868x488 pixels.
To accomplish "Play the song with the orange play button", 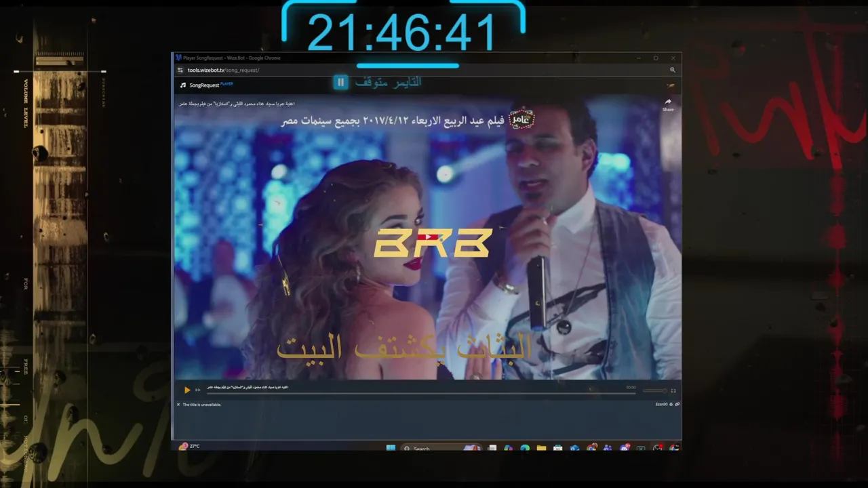I will coord(187,390).
